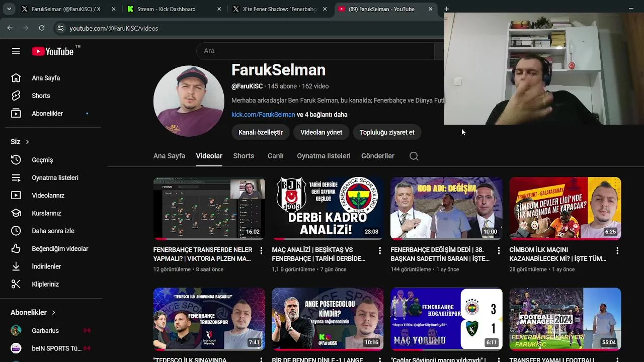Open options menu for SADETTİN SARAN video
This screenshot has height=362, width=644.
499,250
